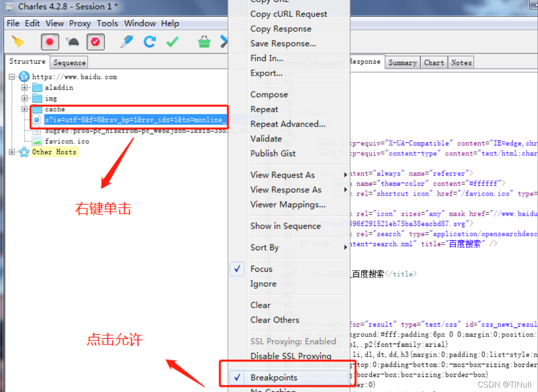Collapse the https://www.baidu.com host node
This screenshot has height=392, width=538.
tap(12, 77)
